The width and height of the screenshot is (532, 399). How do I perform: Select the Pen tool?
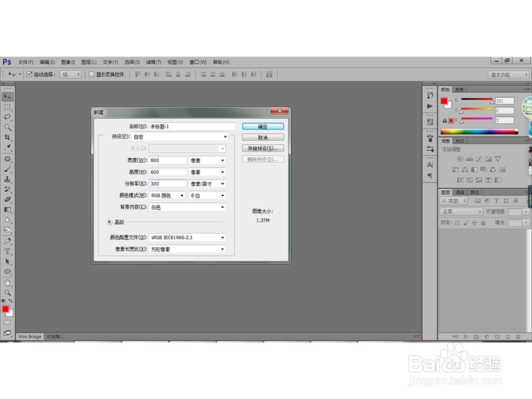pos(7,241)
